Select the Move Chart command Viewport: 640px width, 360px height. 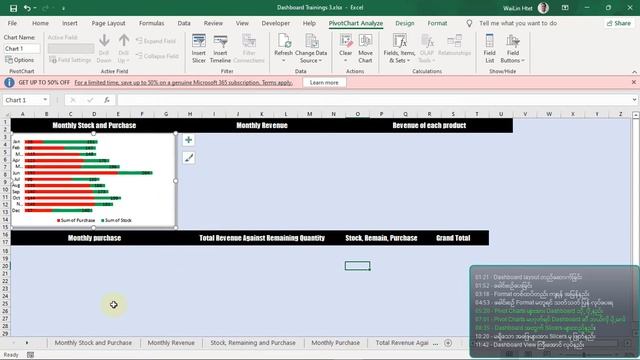pos(365,48)
